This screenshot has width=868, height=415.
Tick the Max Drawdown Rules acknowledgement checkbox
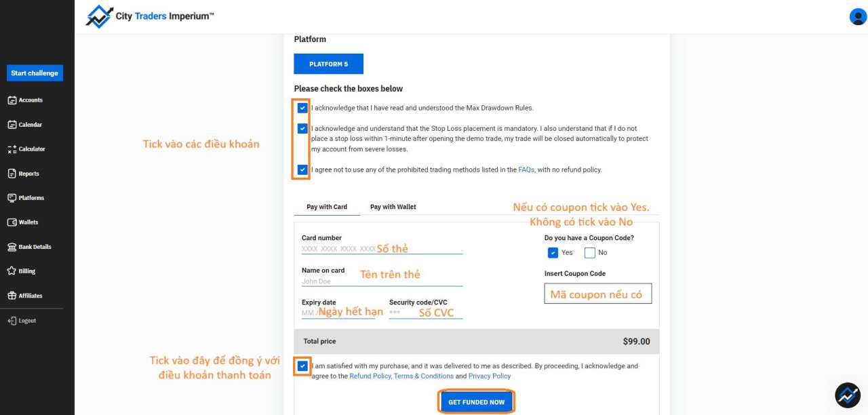pos(302,108)
